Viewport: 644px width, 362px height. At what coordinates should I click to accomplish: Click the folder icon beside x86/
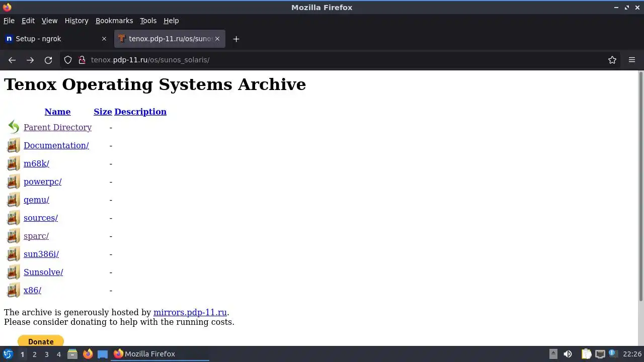(14, 290)
